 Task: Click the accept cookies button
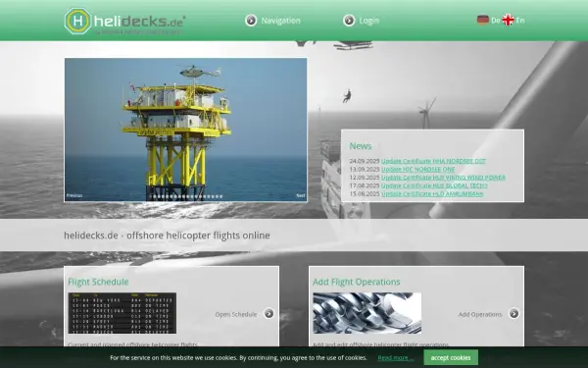click(451, 357)
